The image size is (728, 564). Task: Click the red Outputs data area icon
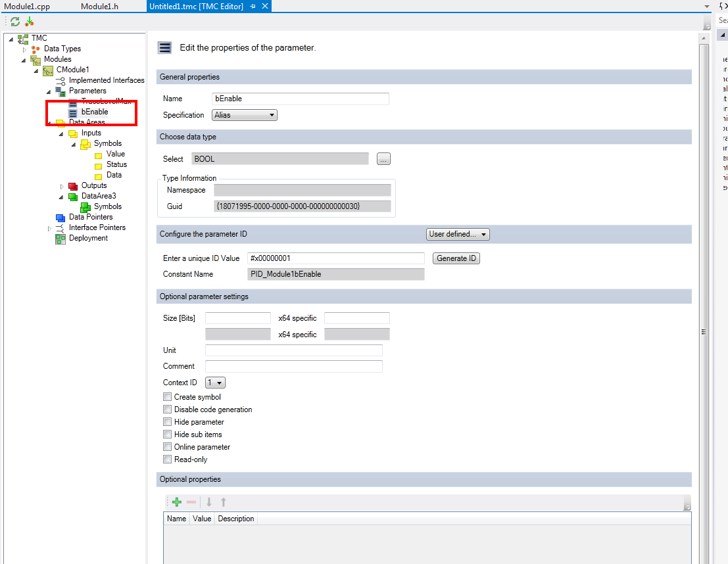pos(73,185)
